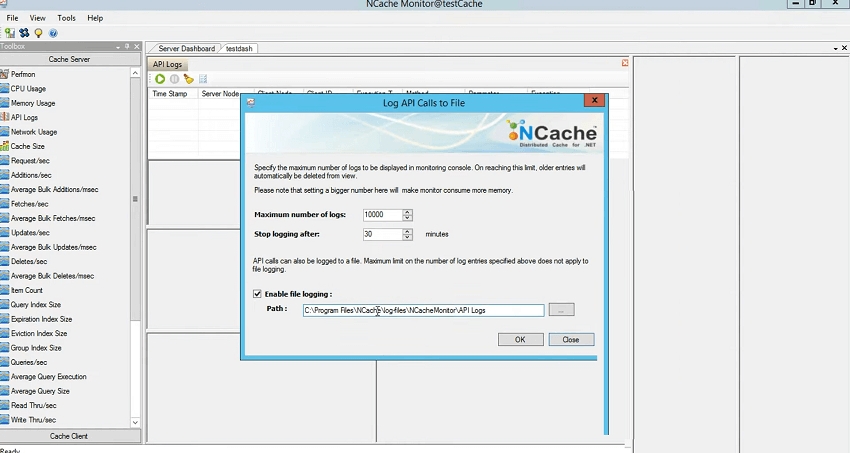
Task: Open the View menu
Action: coord(37,18)
